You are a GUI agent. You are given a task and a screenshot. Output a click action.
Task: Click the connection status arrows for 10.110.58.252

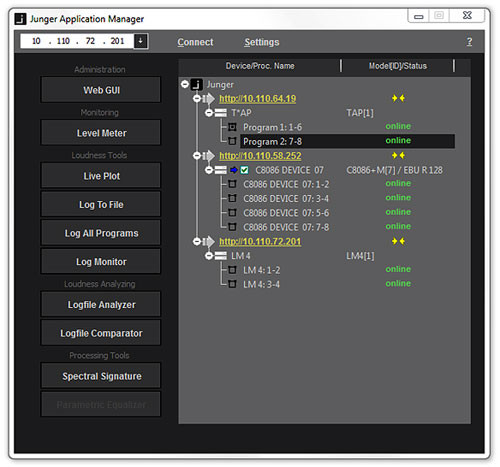[398, 155]
